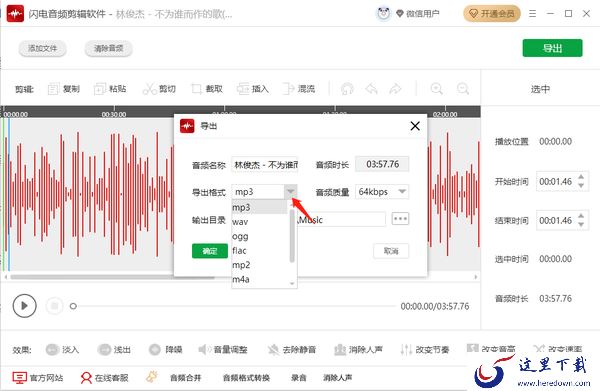
Task: Cancel export with 取消 button
Action: [x=391, y=251]
